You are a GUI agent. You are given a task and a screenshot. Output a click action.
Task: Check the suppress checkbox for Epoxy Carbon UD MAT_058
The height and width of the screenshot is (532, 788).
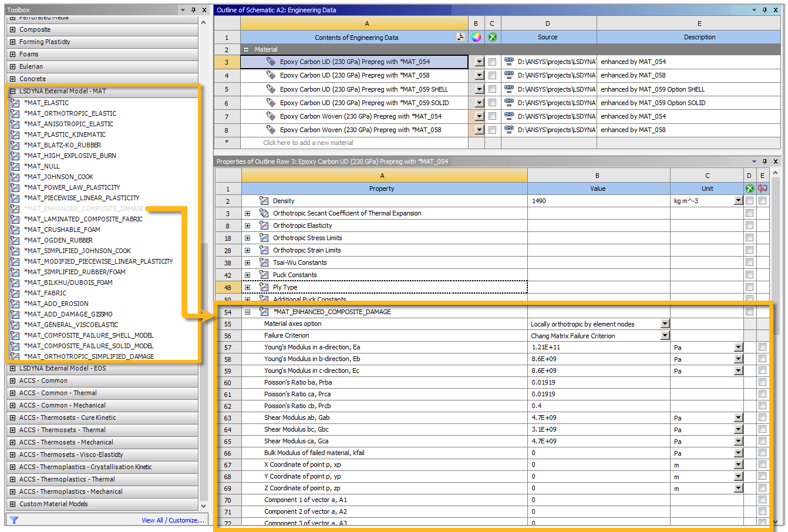click(x=492, y=75)
